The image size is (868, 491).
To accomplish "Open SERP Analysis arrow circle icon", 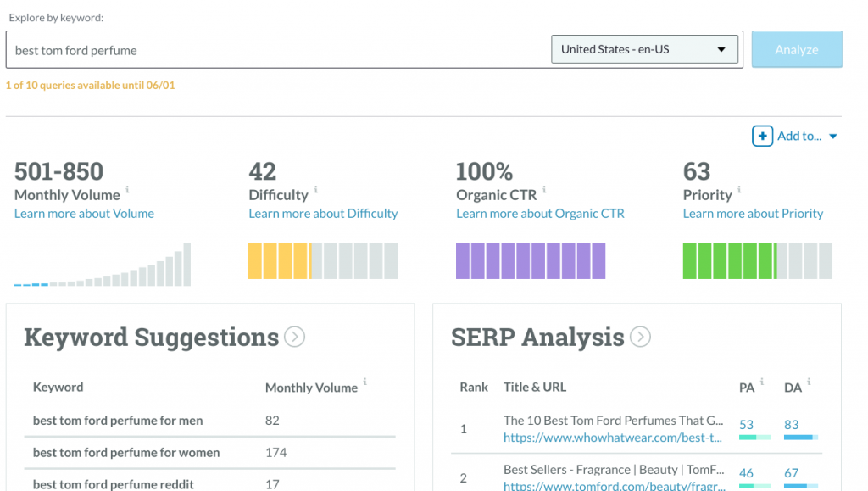I will tap(641, 337).
